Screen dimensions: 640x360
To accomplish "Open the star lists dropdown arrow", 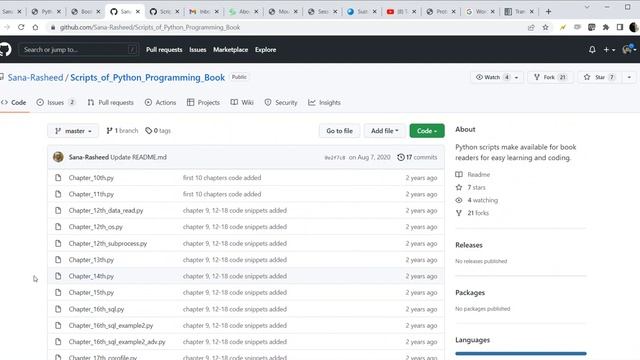I will (x=629, y=77).
